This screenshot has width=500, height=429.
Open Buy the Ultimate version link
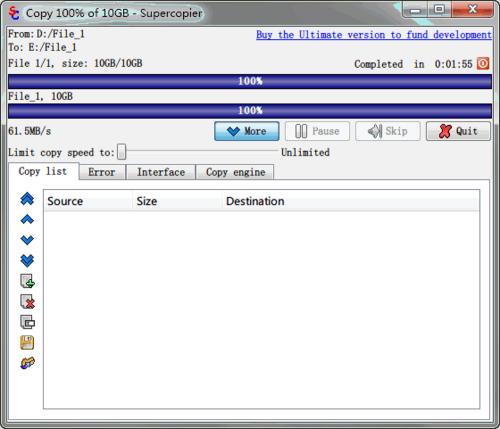pos(374,35)
